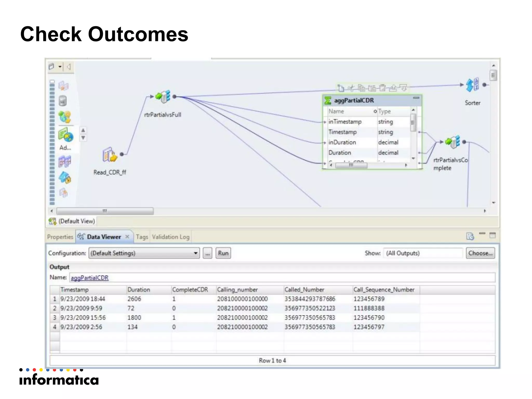Pick the database cylinder palette icon
This screenshot has height=399, width=532.
[63, 101]
